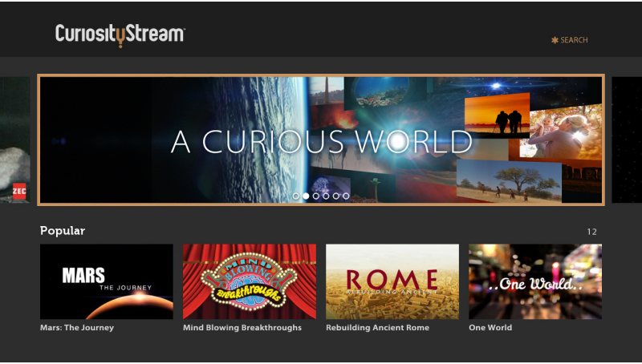The height and width of the screenshot is (364, 642).
Task: Click the 'Mind Blowing Breakthroughs' title text
Action: coord(242,328)
